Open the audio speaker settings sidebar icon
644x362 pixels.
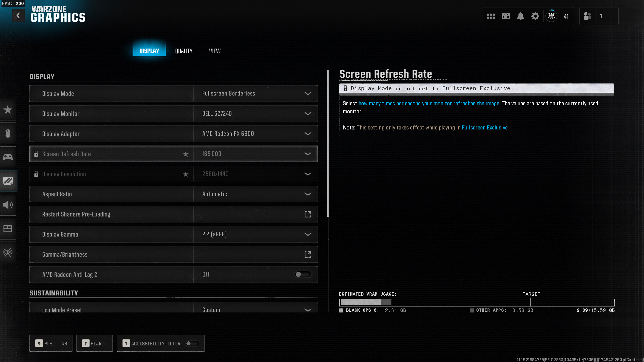click(8, 205)
